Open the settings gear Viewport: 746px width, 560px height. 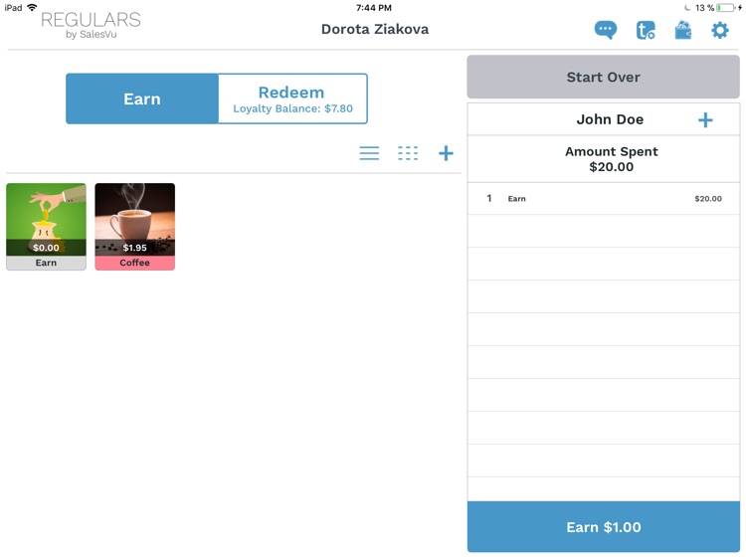[x=720, y=30]
